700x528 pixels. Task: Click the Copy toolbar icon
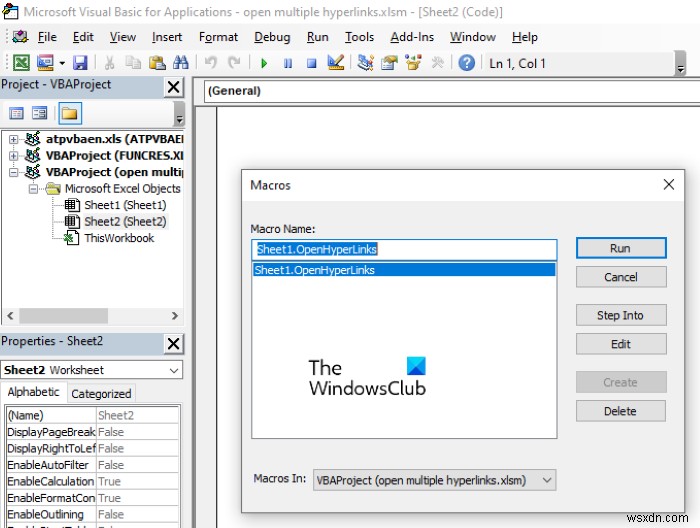pyautogui.click(x=133, y=62)
